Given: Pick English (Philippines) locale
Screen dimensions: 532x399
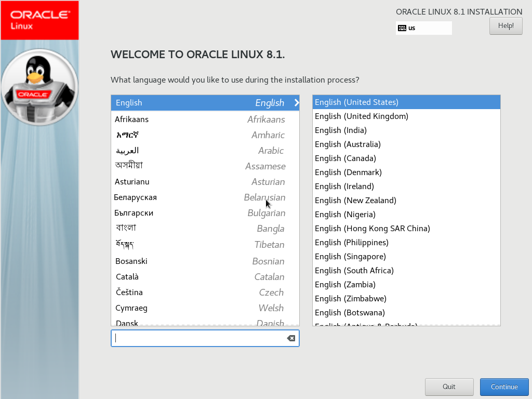Looking at the screenshot, I should pyautogui.click(x=406, y=243).
